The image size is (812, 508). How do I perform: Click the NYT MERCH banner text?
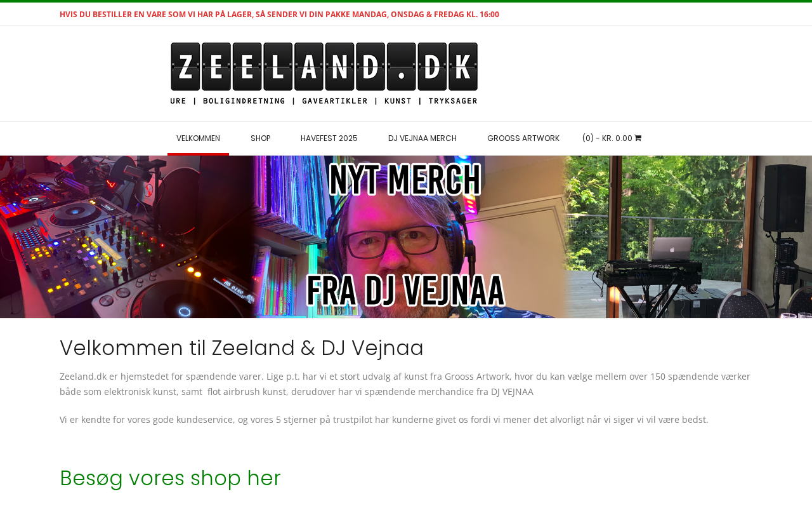[405, 180]
